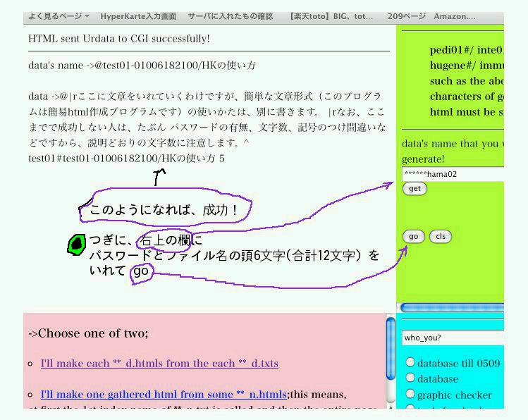The height and width of the screenshot is (420, 528).
Task: Select the database till 0509 radio button
Action: [x=410, y=362]
